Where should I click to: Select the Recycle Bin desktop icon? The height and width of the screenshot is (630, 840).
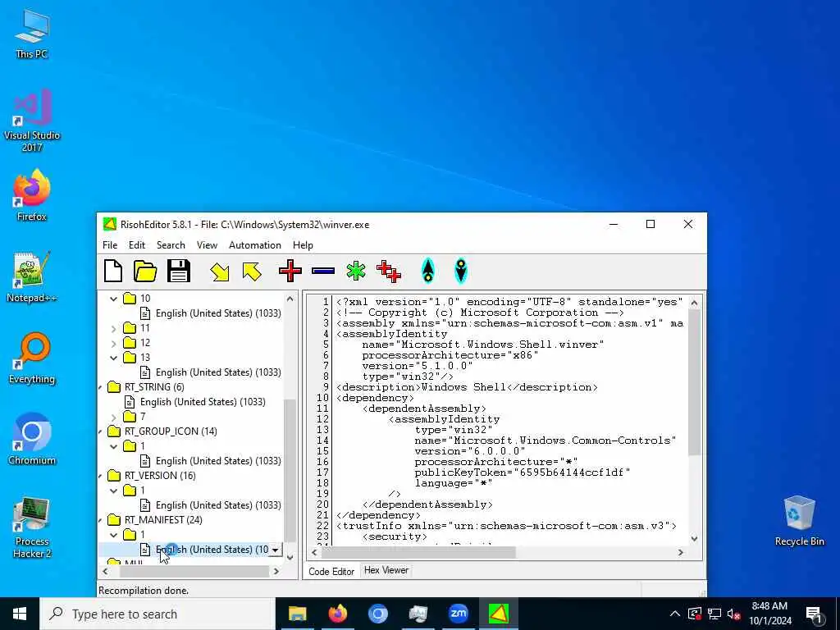pos(799,521)
